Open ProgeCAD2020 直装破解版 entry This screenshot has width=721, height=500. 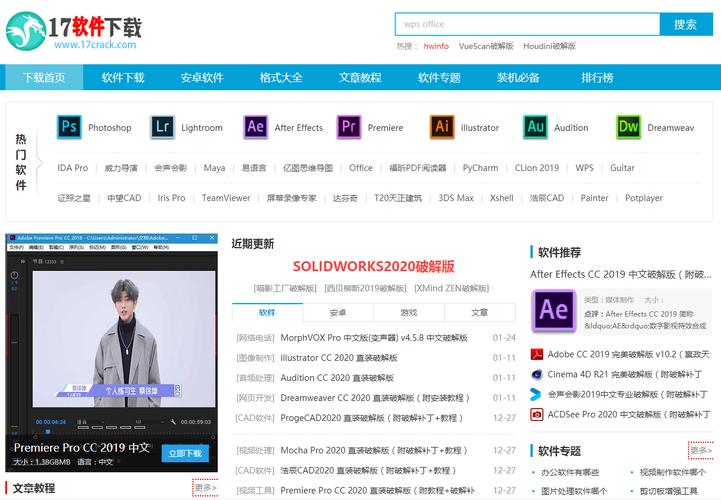coord(372,418)
